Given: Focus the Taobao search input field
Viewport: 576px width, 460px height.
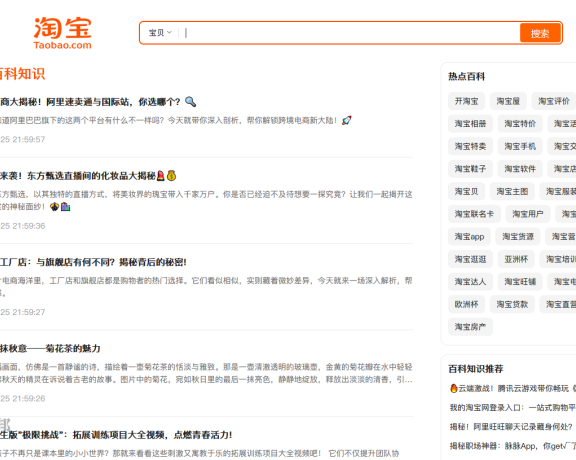Looking at the screenshot, I should (351, 33).
